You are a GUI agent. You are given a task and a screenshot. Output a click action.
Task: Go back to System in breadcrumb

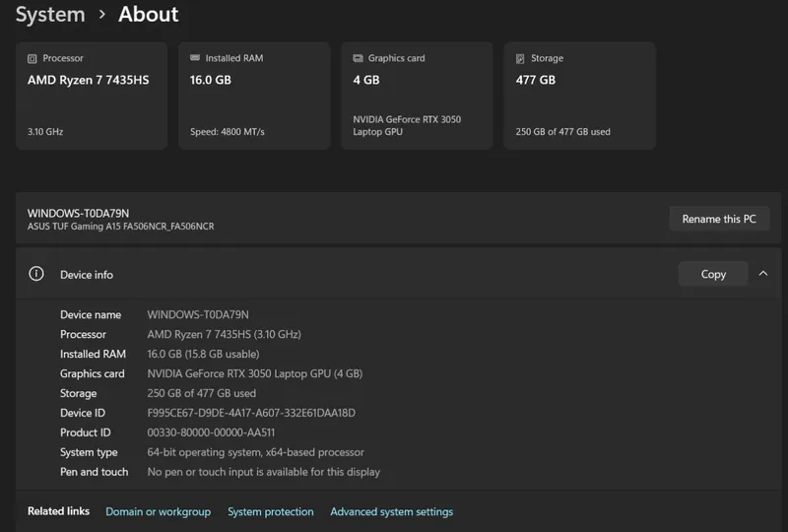point(50,15)
